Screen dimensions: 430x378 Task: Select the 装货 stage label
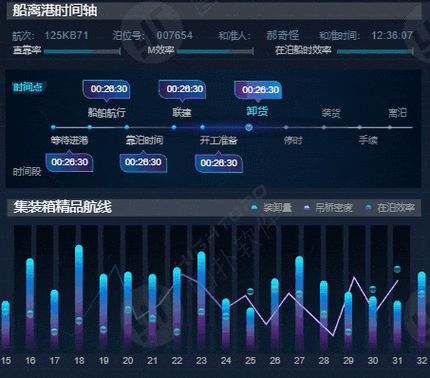(331, 113)
